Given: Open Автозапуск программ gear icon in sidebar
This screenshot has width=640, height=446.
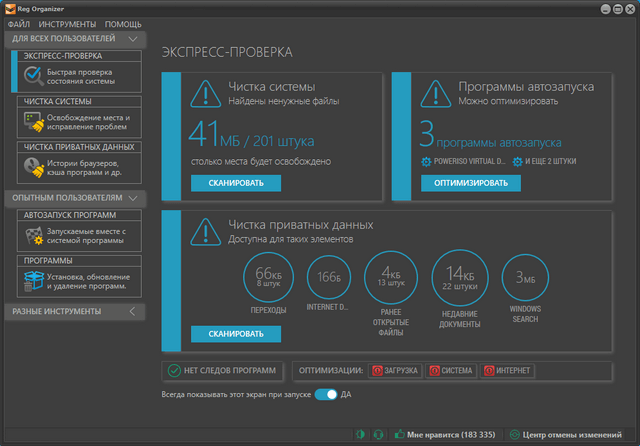Looking at the screenshot, I should click(34, 236).
